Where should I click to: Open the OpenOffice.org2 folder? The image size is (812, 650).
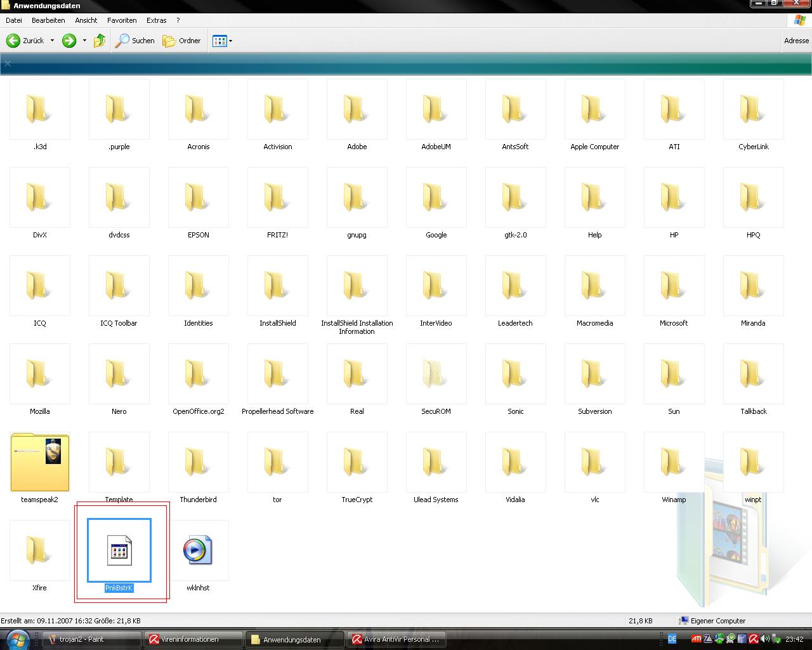click(x=199, y=374)
